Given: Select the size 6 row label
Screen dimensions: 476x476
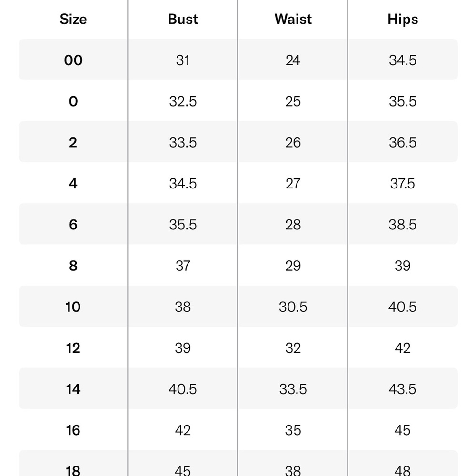Looking at the screenshot, I should (x=73, y=225).
